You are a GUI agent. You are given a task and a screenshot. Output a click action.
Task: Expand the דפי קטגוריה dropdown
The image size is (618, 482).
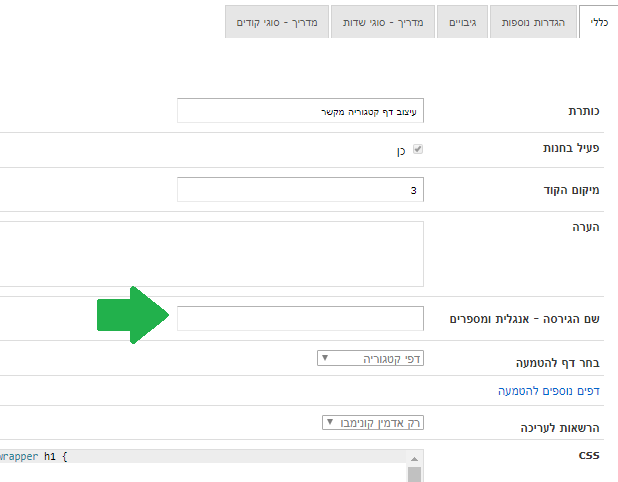point(370,357)
